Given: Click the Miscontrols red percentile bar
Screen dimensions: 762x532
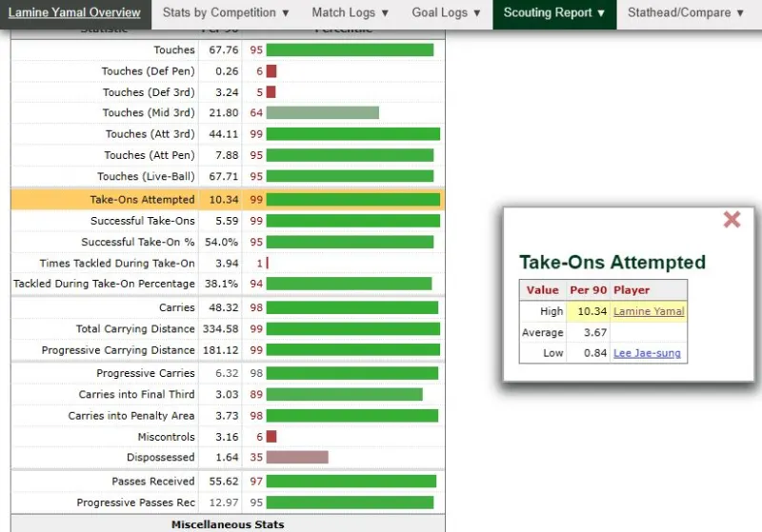Looking at the screenshot, I should pyautogui.click(x=271, y=436).
